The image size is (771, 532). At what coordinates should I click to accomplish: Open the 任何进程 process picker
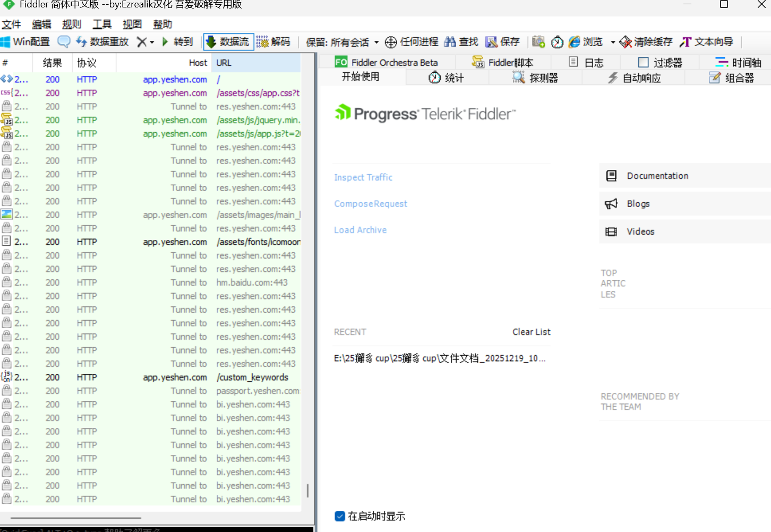click(x=412, y=42)
